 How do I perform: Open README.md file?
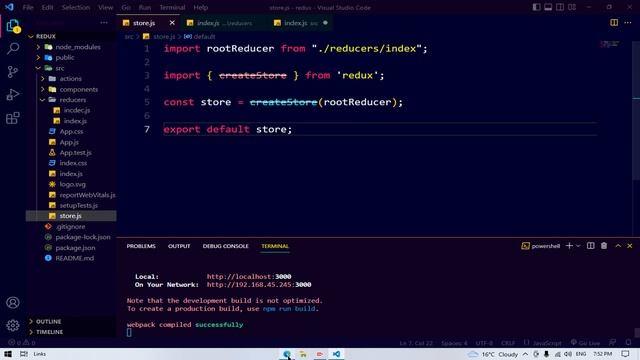pos(74,258)
